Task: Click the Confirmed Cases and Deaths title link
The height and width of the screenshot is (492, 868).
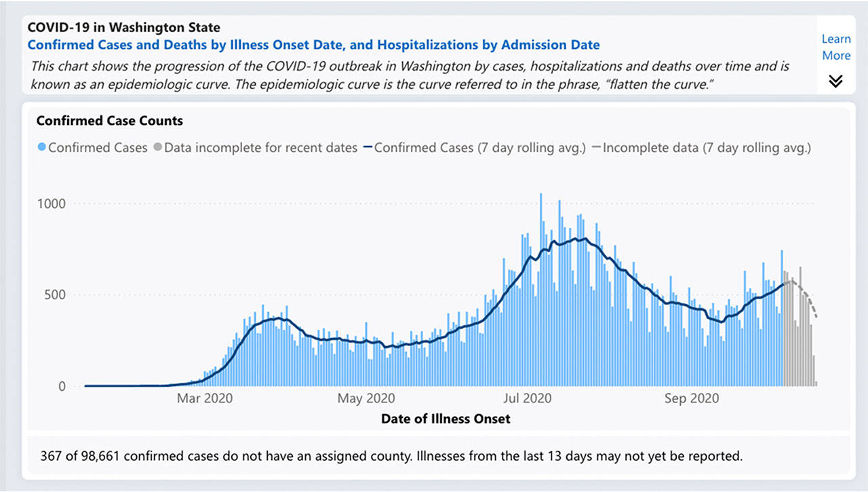Action: click(313, 45)
